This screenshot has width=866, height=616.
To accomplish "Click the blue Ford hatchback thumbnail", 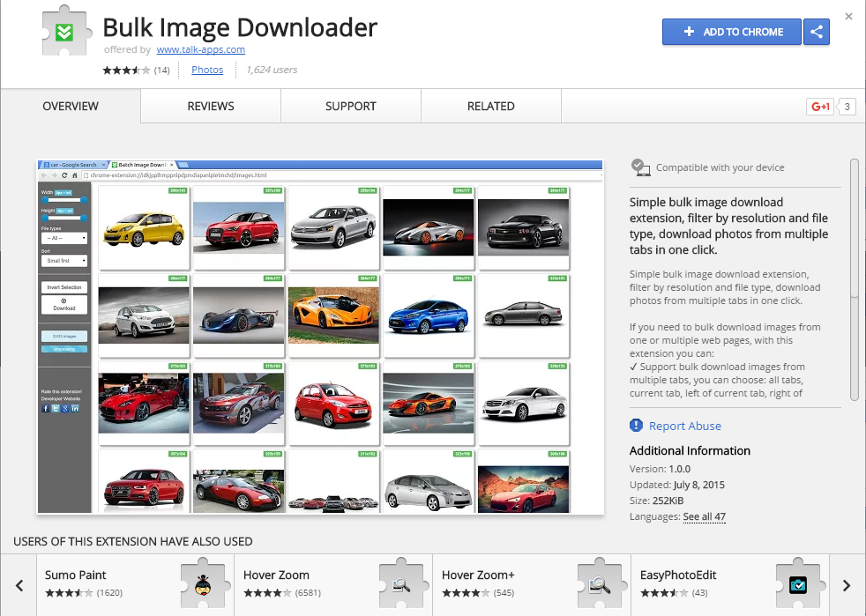I will pos(429,315).
